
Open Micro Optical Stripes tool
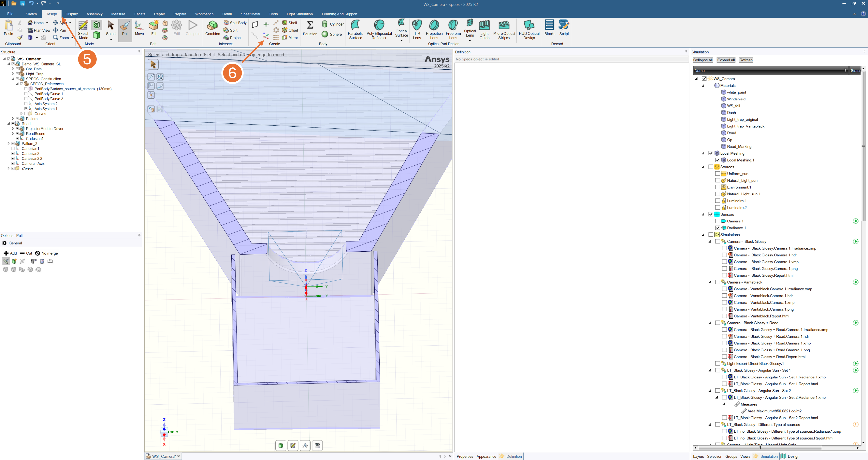(504, 30)
